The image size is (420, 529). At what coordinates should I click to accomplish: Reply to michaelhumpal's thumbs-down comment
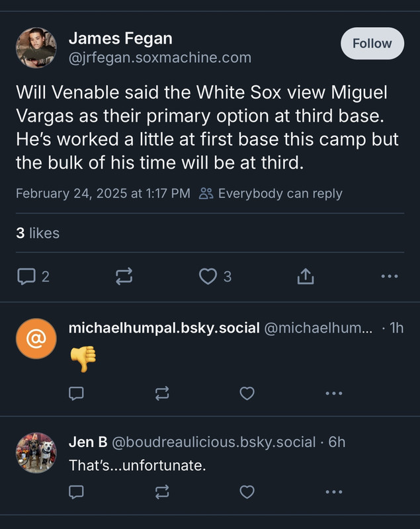[x=77, y=393]
